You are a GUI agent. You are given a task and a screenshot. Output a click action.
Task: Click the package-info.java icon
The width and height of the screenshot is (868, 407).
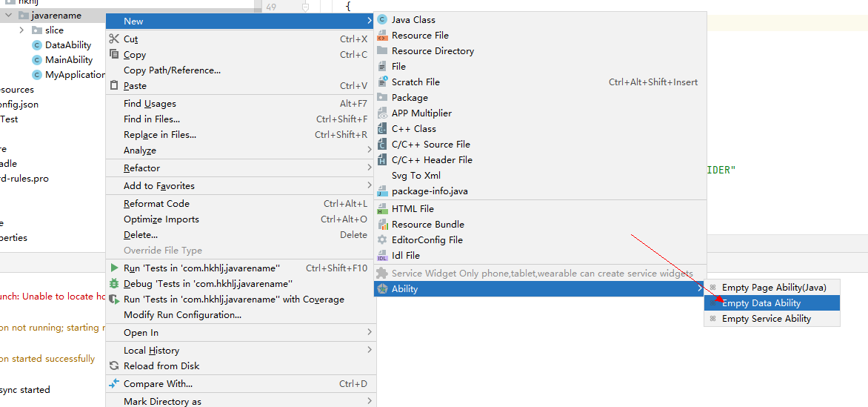click(382, 191)
